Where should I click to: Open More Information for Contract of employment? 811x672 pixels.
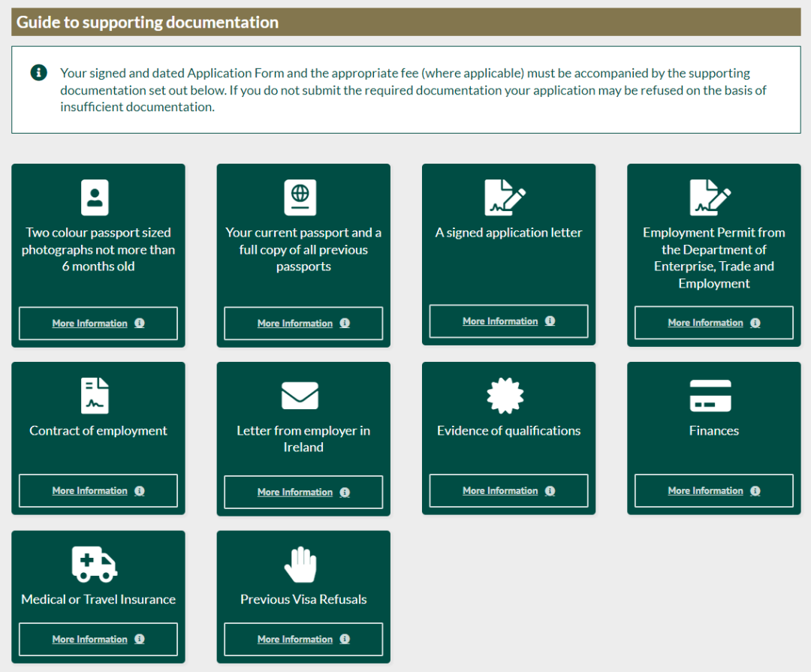(x=98, y=490)
